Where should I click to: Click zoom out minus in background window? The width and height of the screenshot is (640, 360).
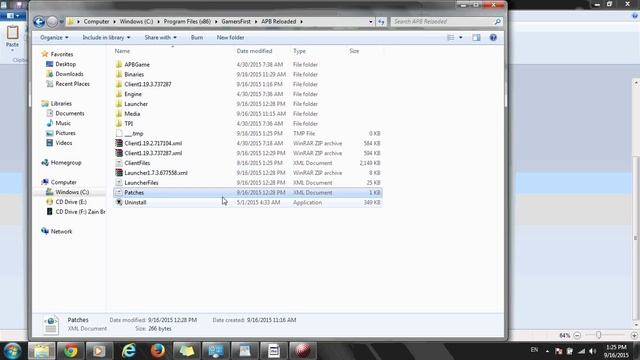tap(577, 336)
